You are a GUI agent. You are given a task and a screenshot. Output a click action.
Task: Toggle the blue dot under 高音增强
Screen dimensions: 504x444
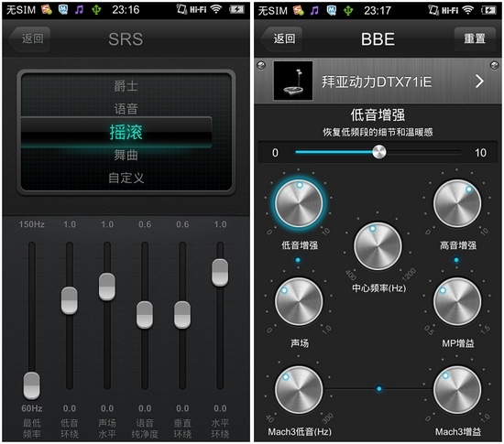(x=456, y=260)
